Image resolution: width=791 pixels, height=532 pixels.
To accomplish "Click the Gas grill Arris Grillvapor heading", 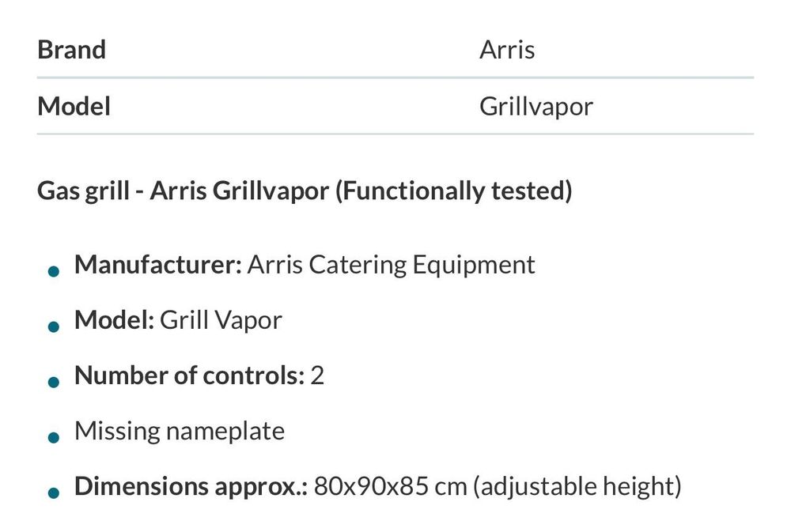I will click(305, 191).
